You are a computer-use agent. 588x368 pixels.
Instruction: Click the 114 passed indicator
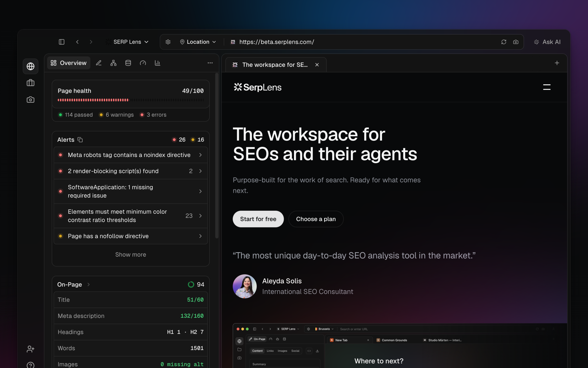[x=75, y=115]
